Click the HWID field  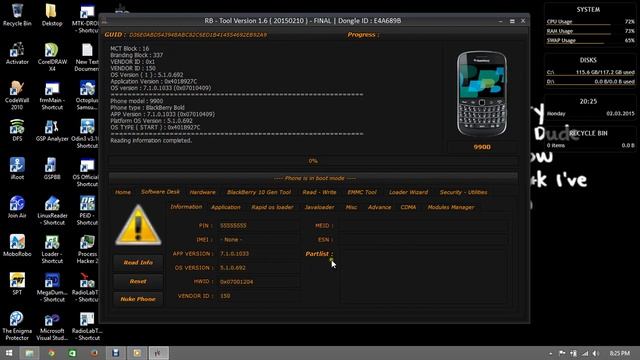pos(258,282)
